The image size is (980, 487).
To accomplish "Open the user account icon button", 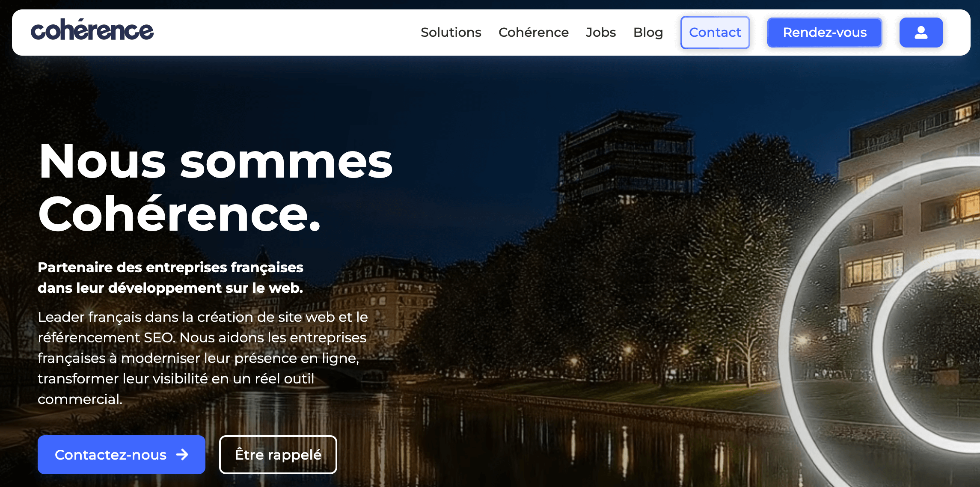I will tap(921, 33).
